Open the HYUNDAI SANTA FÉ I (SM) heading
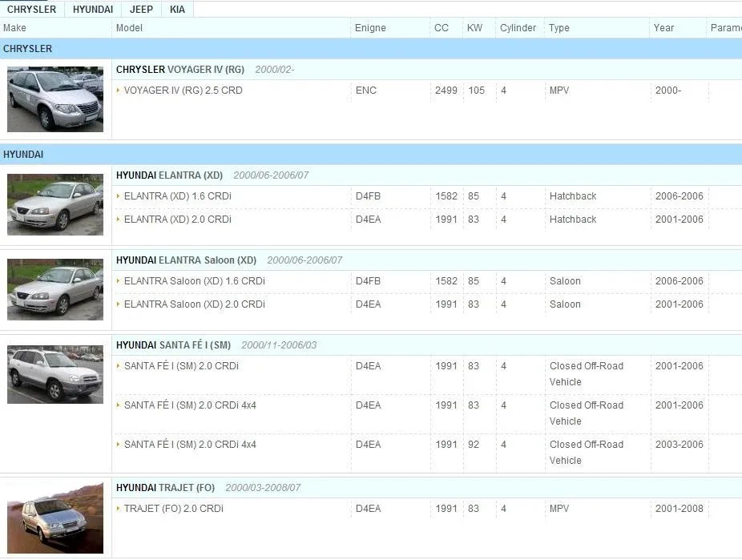The height and width of the screenshot is (560, 742). [x=173, y=345]
